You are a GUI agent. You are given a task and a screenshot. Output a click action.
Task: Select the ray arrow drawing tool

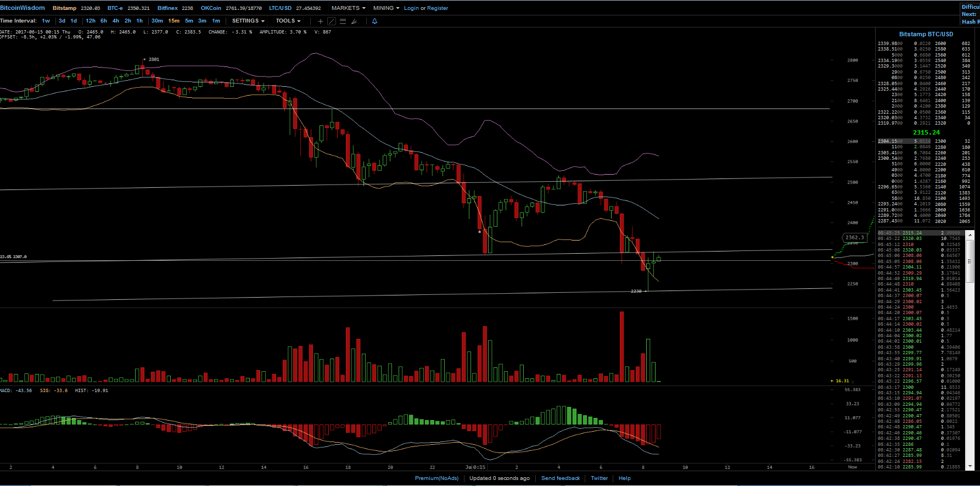point(354,21)
